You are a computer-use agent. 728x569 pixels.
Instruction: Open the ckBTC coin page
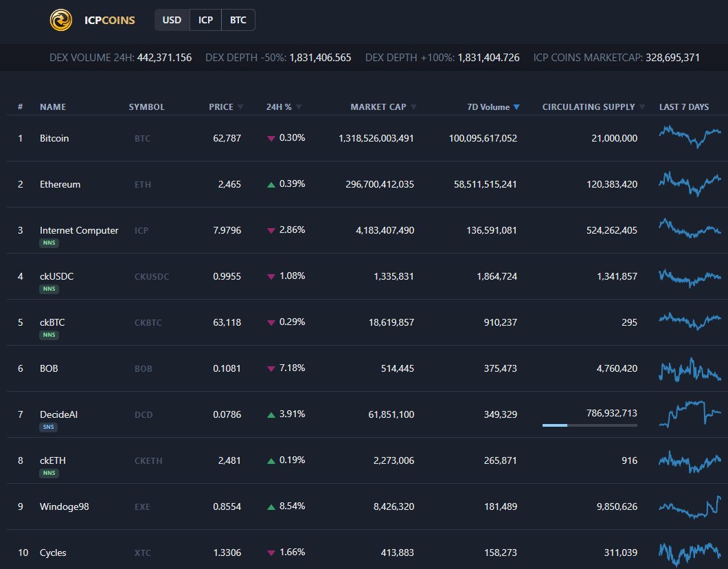pyautogui.click(x=52, y=322)
